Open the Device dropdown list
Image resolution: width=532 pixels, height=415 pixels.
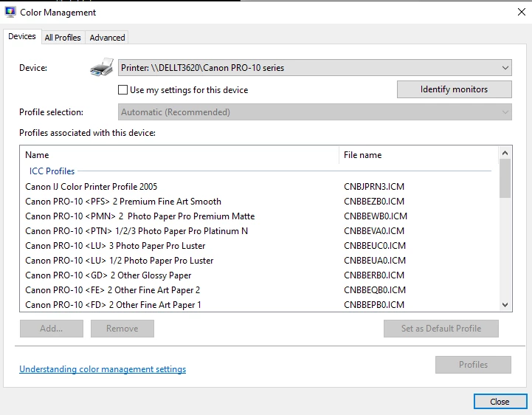[315, 68]
